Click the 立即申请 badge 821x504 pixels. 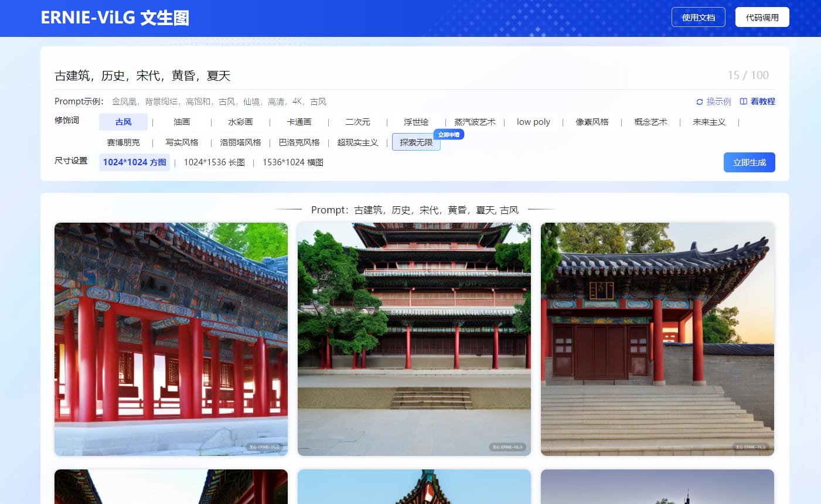(x=449, y=135)
